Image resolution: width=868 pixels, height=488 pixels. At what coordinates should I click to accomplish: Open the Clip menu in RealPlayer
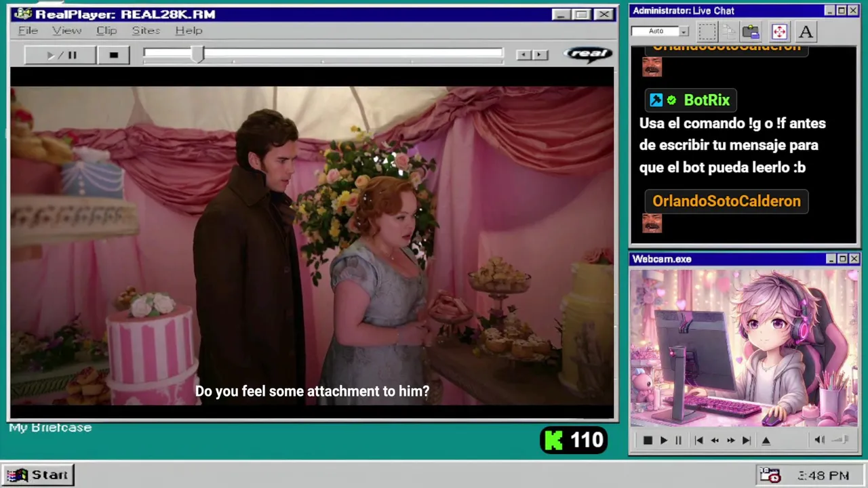(106, 30)
